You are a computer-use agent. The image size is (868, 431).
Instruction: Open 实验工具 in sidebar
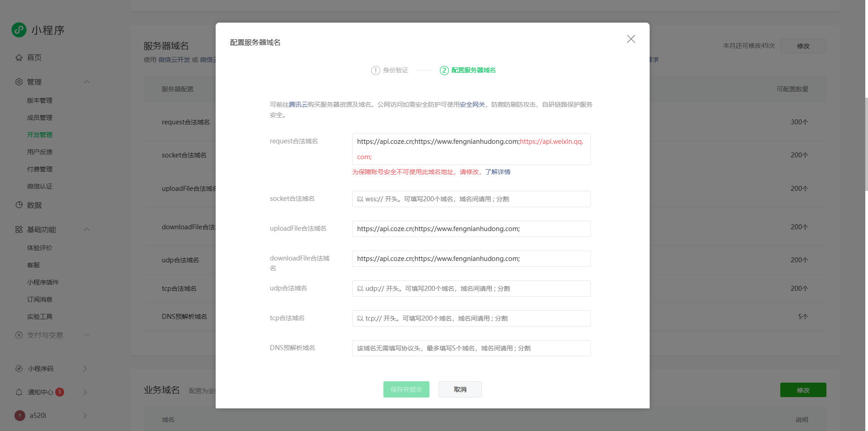tap(40, 317)
